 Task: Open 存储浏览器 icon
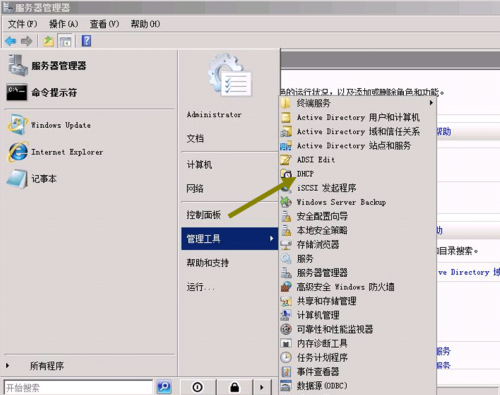click(286, 244)
